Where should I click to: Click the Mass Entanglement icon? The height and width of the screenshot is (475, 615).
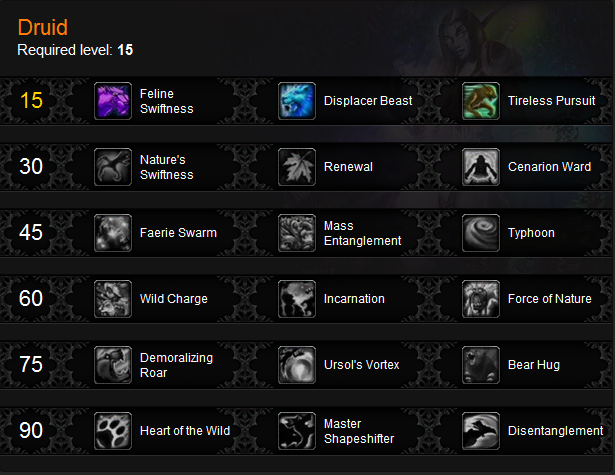click(x=297, y=233)
